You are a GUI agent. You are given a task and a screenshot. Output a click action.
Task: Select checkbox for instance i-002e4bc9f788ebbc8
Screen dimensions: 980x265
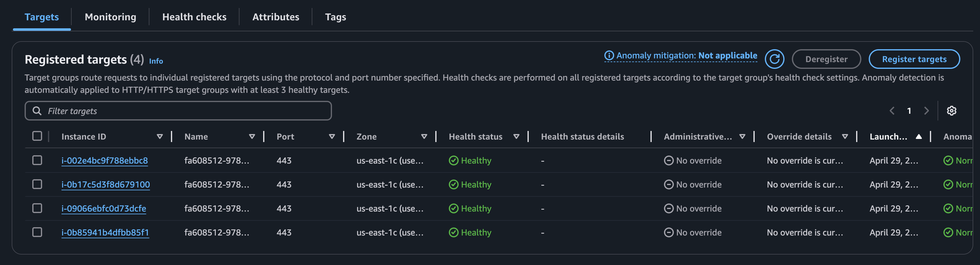(37, 160)
